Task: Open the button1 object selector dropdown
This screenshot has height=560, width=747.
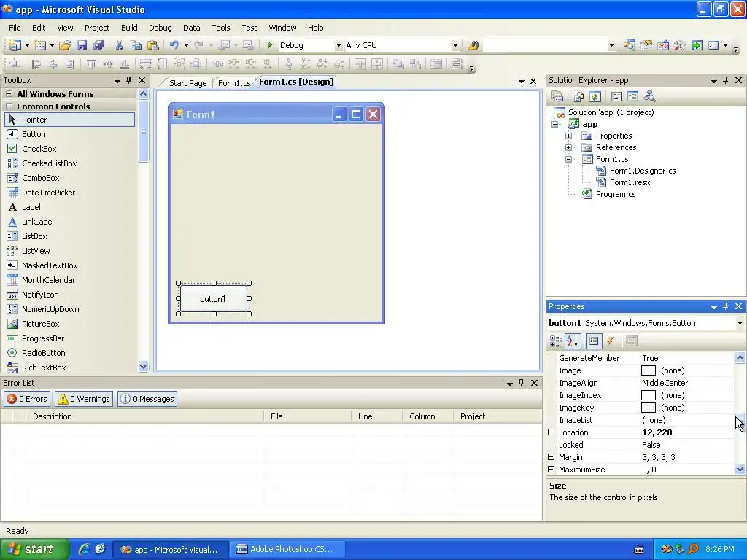Action: pos(740,323)
